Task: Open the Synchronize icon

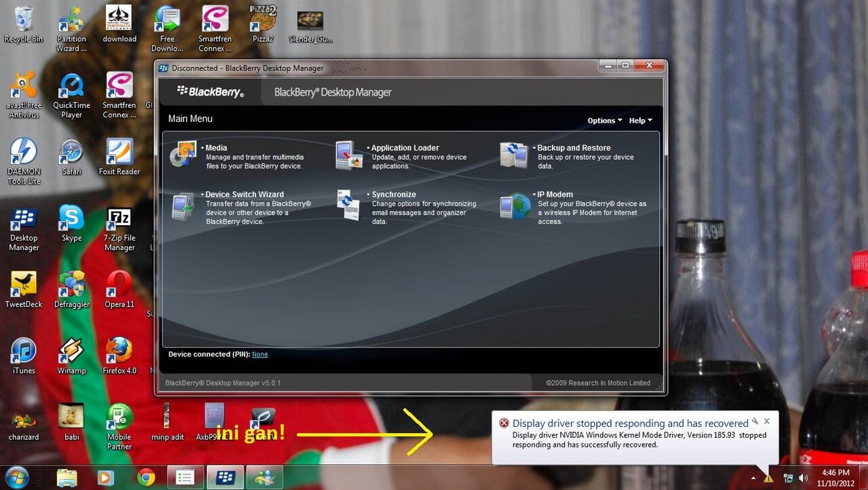Action: (349, 204)
